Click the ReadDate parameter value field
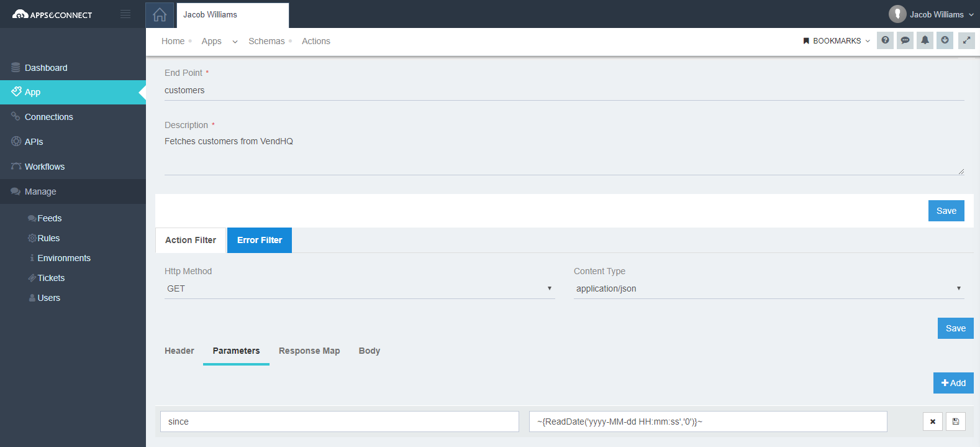980x447 pixels. pyautogui.click(x=708, y=422)
